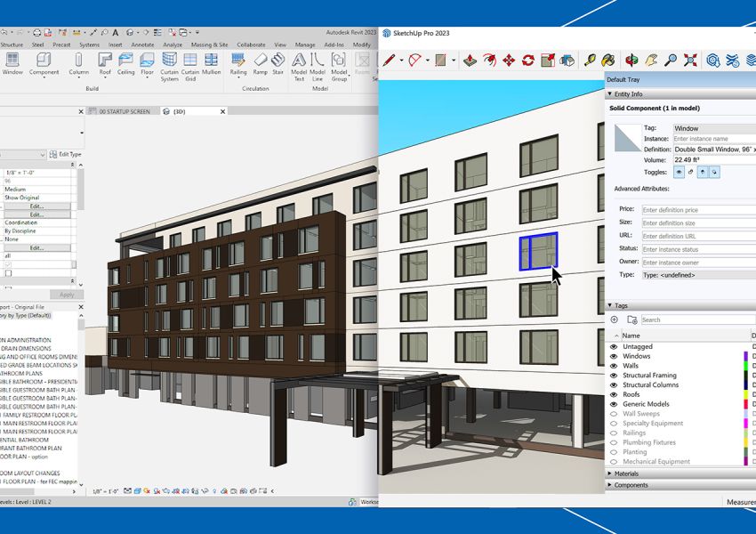Viewport: 756px width, 534px height.
Task: Select the Rectangle shape tool in SketchUp
Action: pyautogui.click(x=440, y=61)
